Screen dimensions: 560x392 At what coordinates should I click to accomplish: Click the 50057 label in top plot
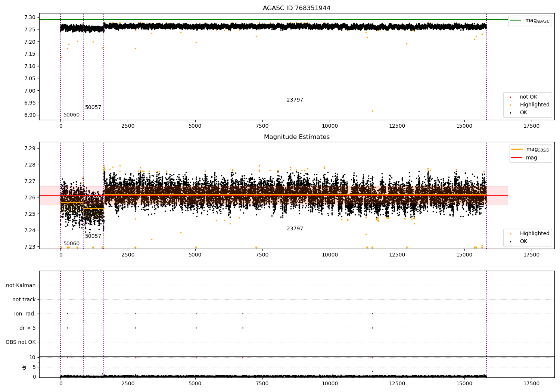point(93,108)
